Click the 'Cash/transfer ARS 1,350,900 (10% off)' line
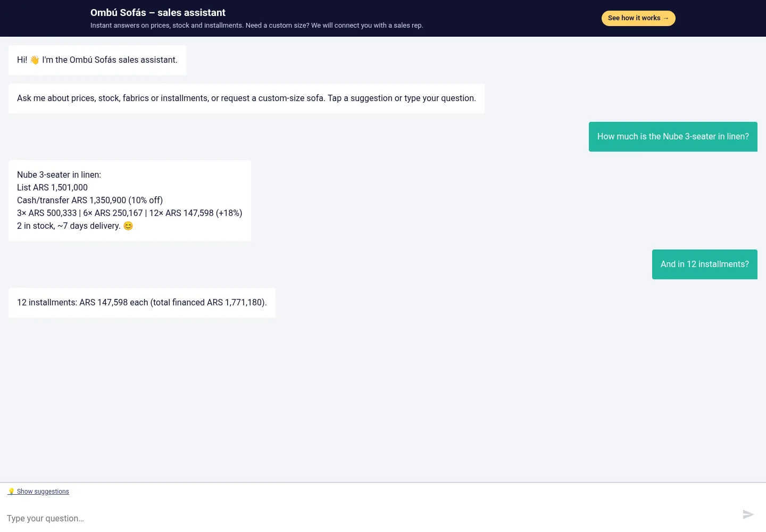This screenshot has height=532, width=766. click(x=90, y=201)
